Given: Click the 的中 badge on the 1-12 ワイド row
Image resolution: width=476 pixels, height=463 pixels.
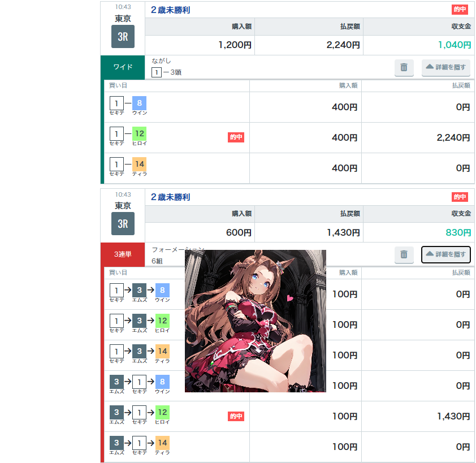Looking at the screenshot, I should point(236,137).
